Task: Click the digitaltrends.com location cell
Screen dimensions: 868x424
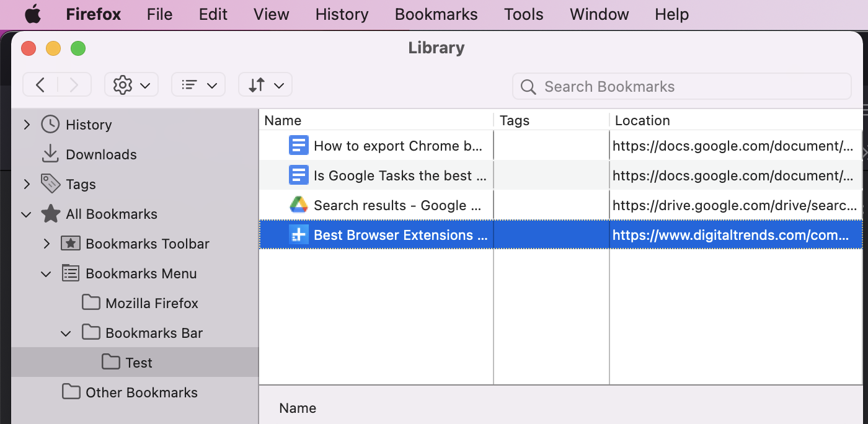Action: (736, 235)
